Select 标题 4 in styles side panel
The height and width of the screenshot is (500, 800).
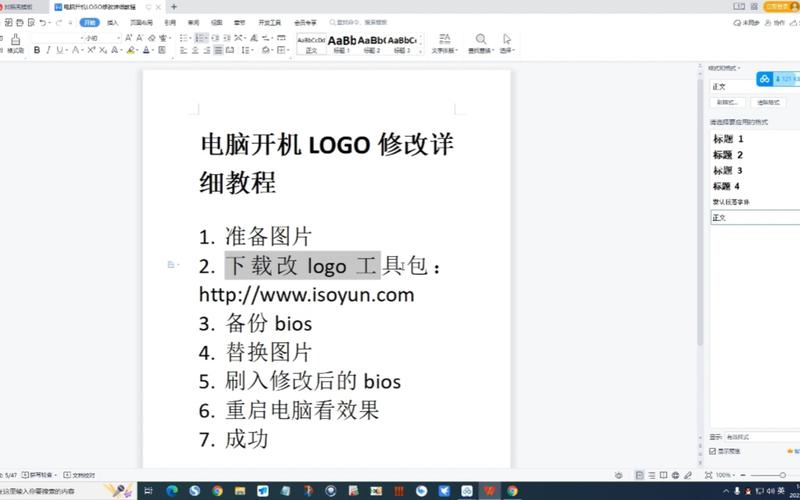tap(727, 186)
